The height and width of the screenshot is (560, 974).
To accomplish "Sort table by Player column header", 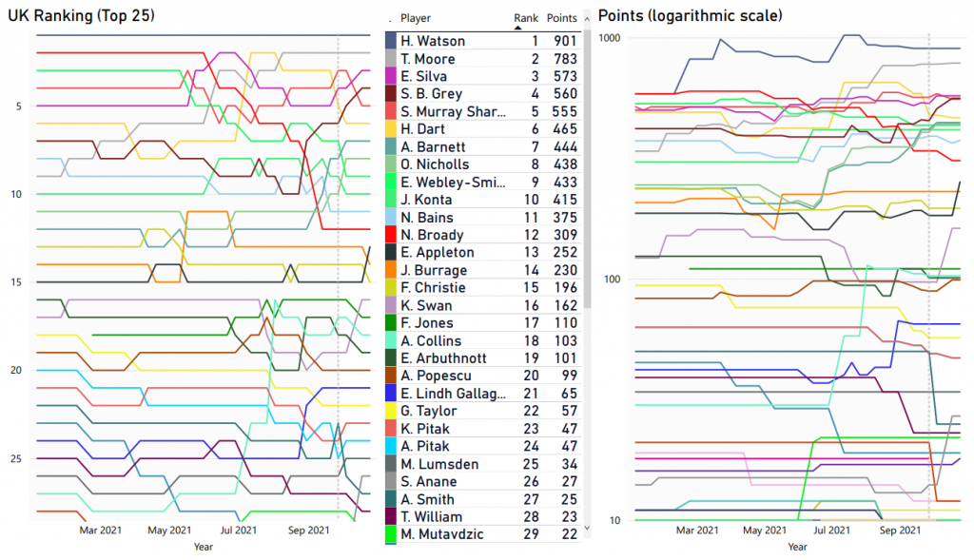I will pyautogui.click(x=416, y=18).
